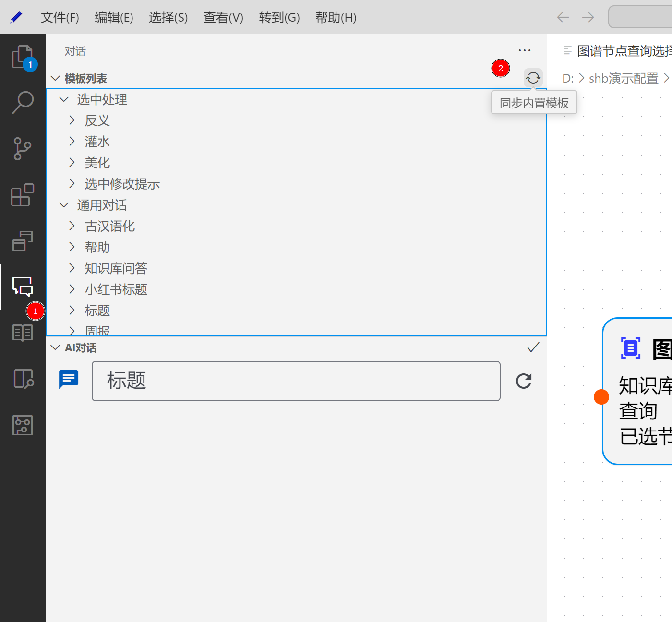Viewport: 672px width, 622px height.
Task: Click the reload arrow beside the 标题 input
Action: (524, 381)
